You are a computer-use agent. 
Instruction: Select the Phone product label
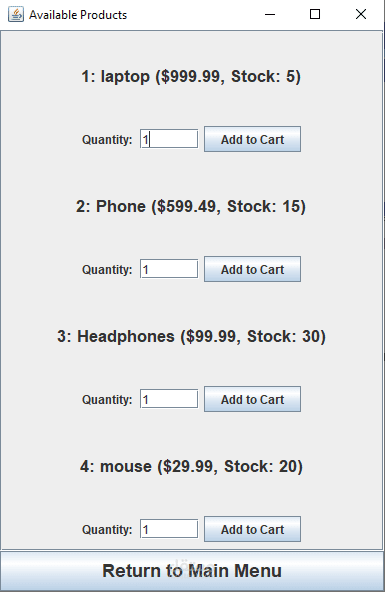pos(191,207)
